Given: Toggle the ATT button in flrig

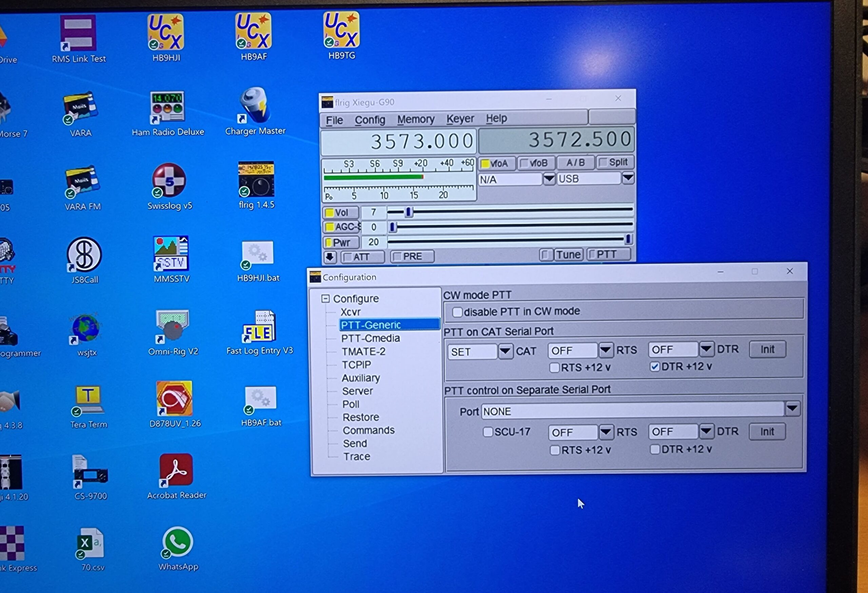Looking at the screenshot, I should [x=362, y=257].
